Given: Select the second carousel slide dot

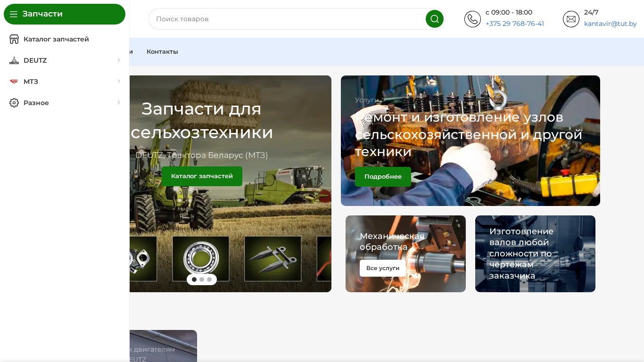Looking at the screenshot, I should [202, 280].
